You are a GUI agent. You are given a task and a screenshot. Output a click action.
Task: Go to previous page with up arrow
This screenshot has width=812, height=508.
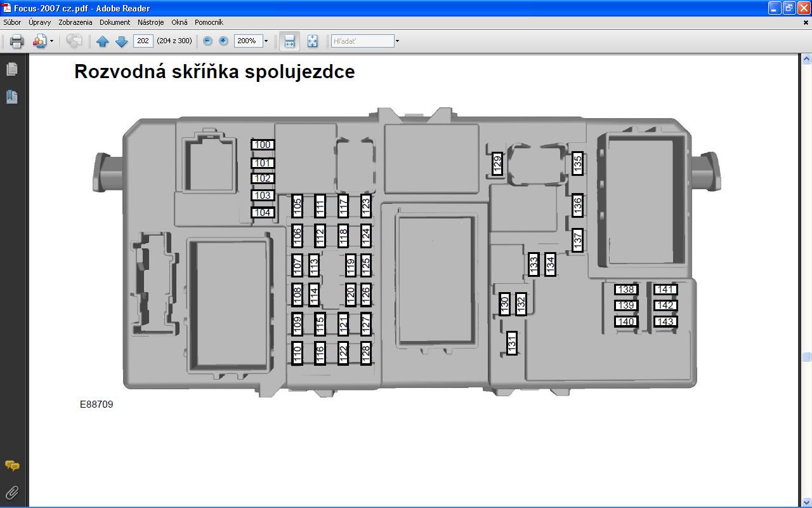click(x=103, y=41)
